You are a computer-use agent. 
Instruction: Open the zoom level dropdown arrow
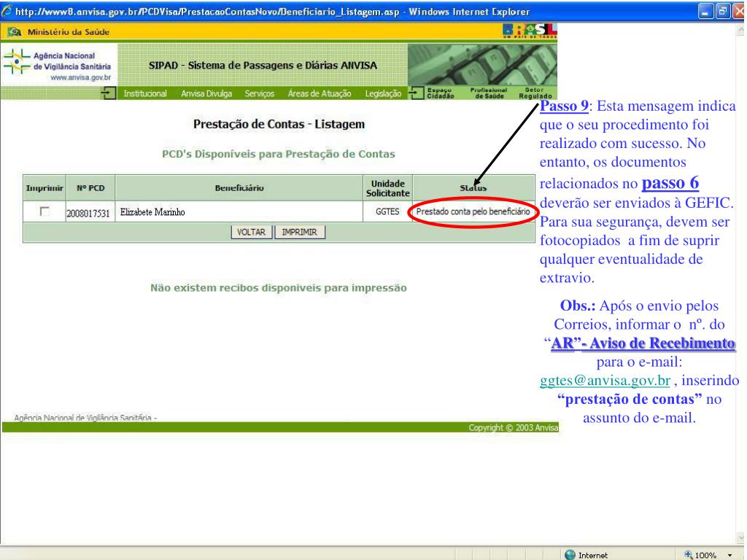729,555
